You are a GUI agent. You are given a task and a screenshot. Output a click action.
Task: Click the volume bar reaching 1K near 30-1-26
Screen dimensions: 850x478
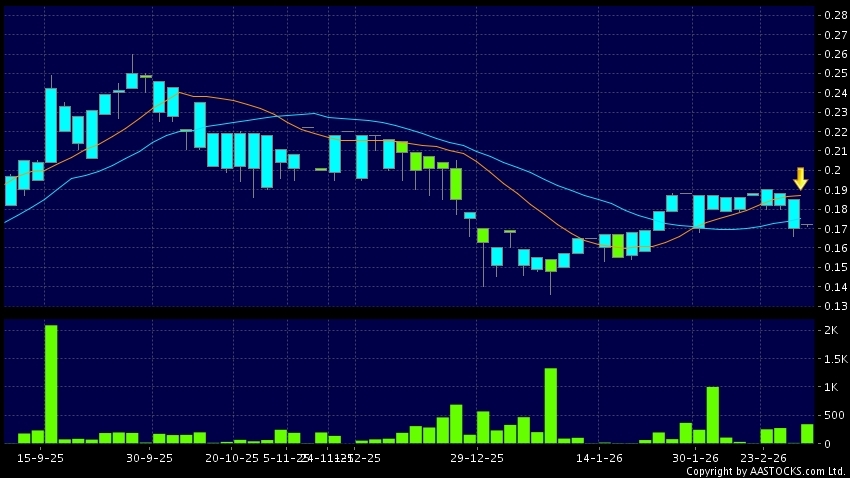pyautogui.click(x=713, y=415)
